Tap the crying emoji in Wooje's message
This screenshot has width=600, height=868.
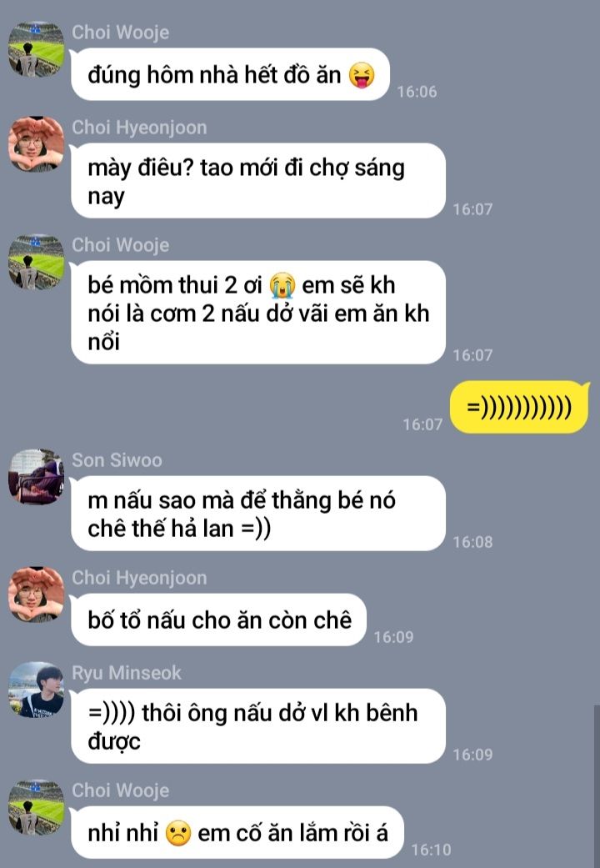point(282,286)
